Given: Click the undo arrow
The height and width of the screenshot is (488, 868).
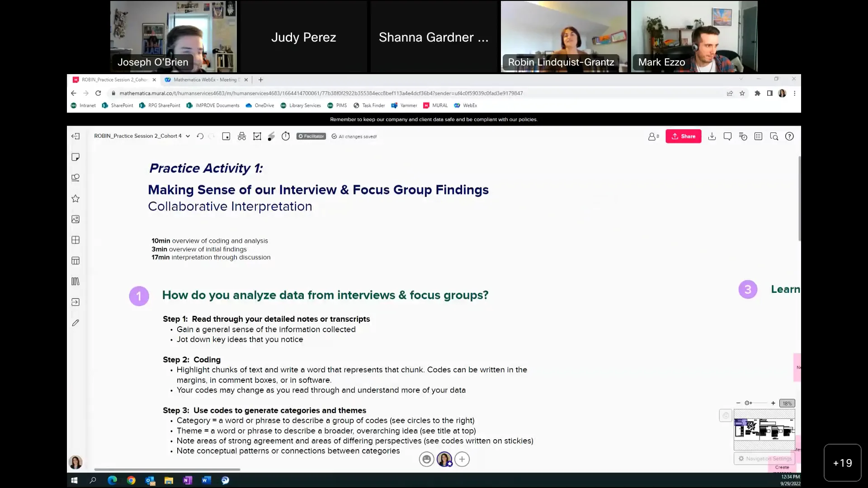Looking at the screenshot, I should [x=200, y=136].
